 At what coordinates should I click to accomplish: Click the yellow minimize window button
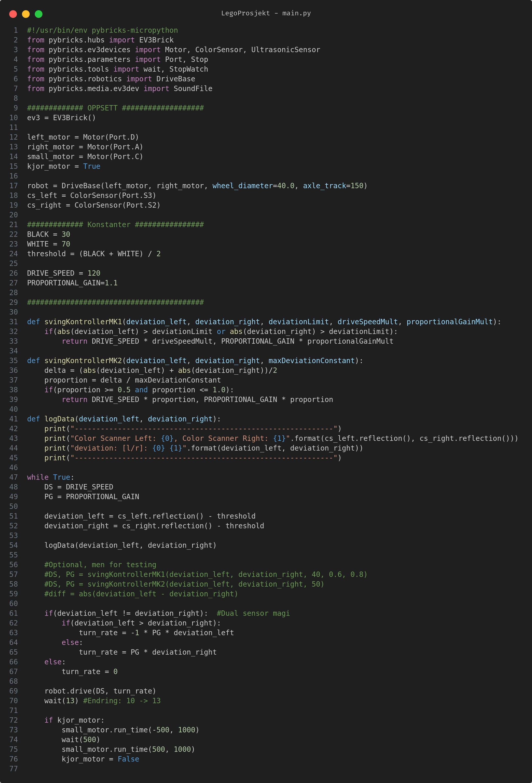(x=26, y=14)
